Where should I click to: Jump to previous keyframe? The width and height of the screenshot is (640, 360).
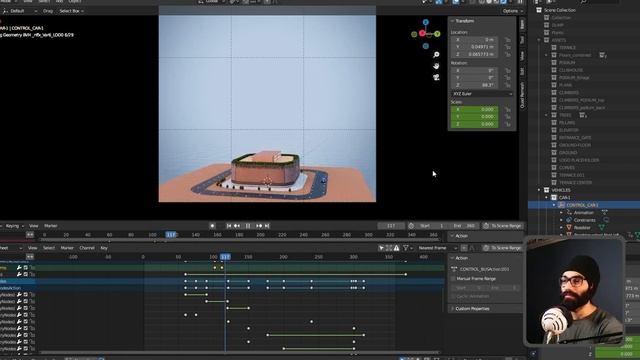(237, 226)
